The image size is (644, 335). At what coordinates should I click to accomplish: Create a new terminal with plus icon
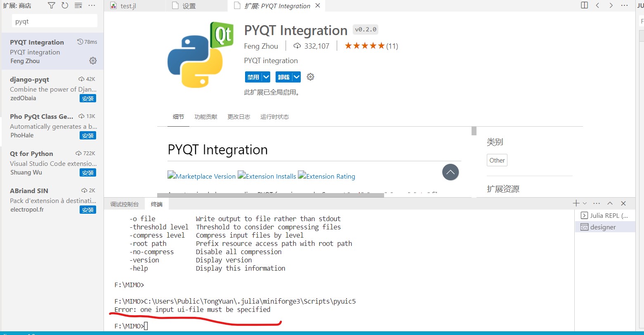(x=576, y=203)
